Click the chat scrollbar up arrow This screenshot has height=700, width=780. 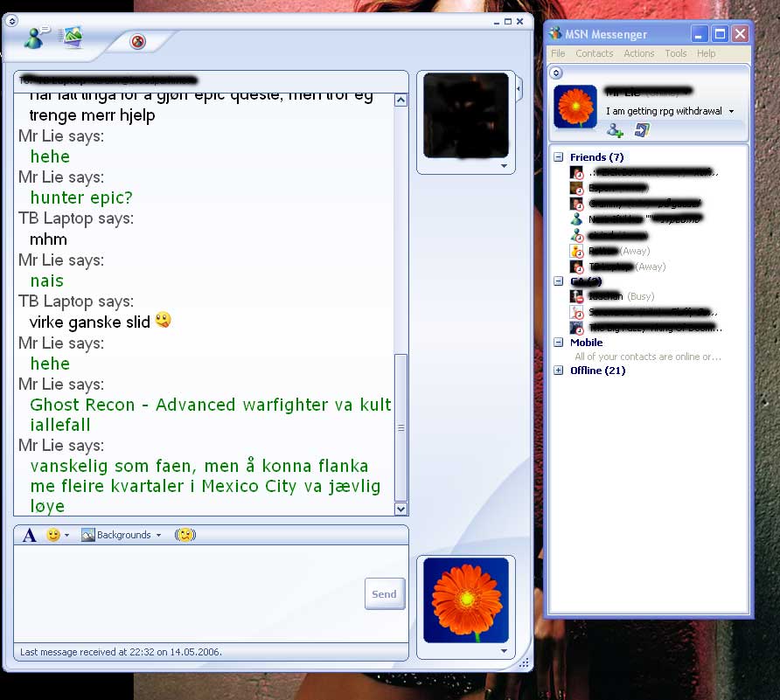[x=401, y=100]
